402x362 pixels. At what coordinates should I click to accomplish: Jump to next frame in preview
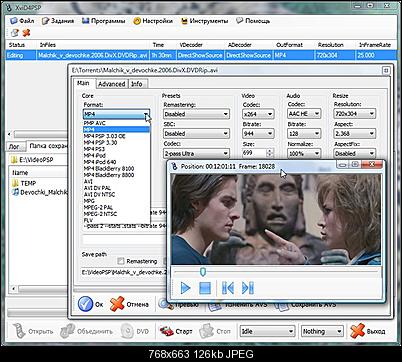[248, 288]
